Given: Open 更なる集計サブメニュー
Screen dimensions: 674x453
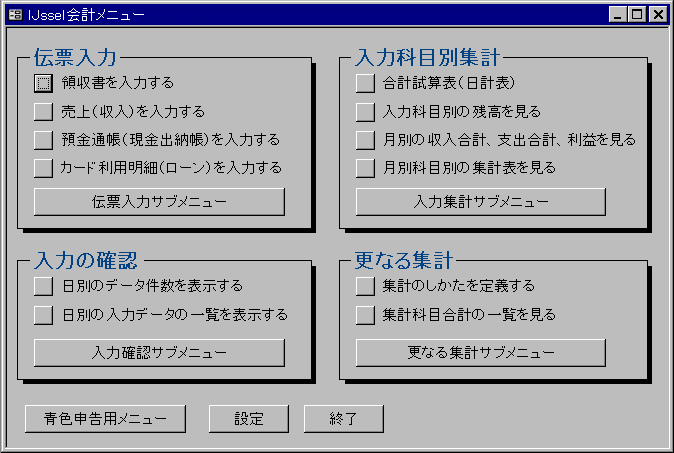Looking at the screenshot, I should pos(481,353).
